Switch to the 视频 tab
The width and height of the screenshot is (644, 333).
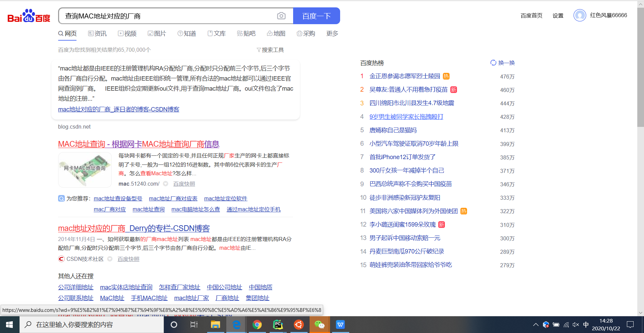tap(127, 34)
